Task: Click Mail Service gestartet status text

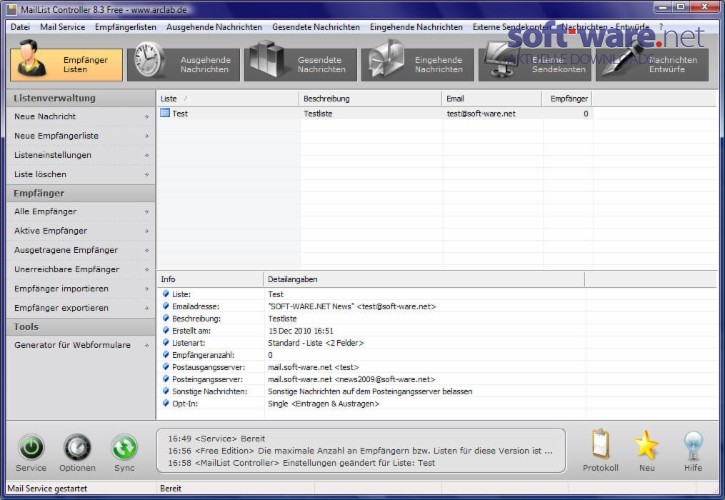Action: pos(47,488)
